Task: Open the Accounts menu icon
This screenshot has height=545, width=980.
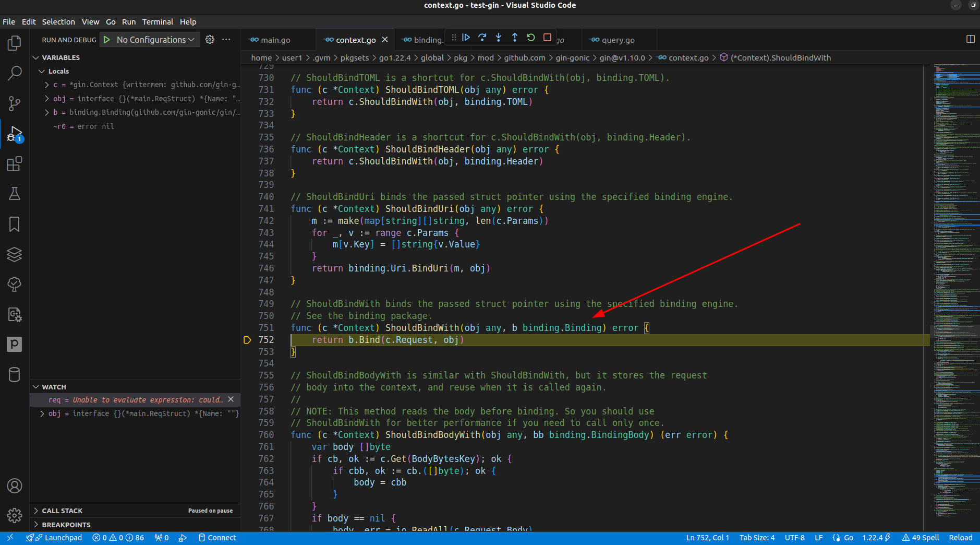Action: pos(15,485)
